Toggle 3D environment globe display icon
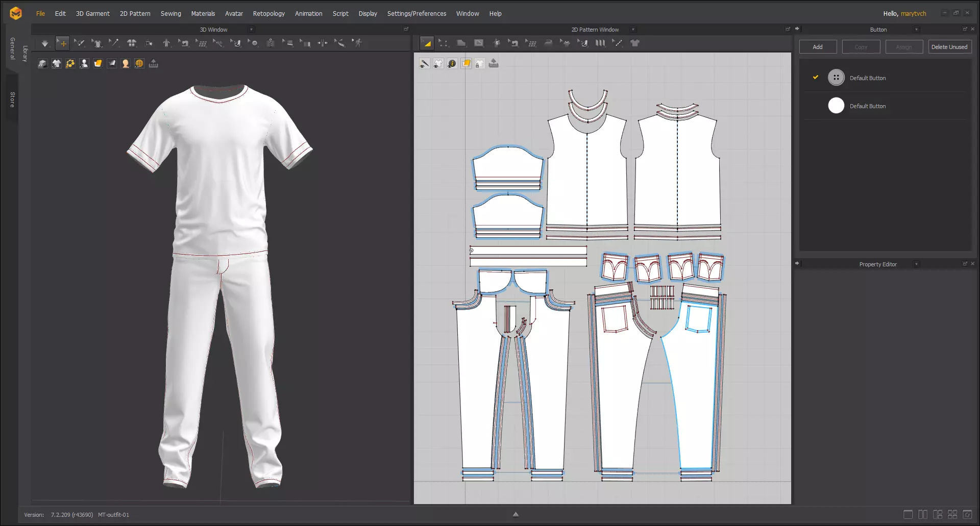Image resolution: width=980 pixels, height=526 pixels. pyautogui.click(x=139, y=63)
